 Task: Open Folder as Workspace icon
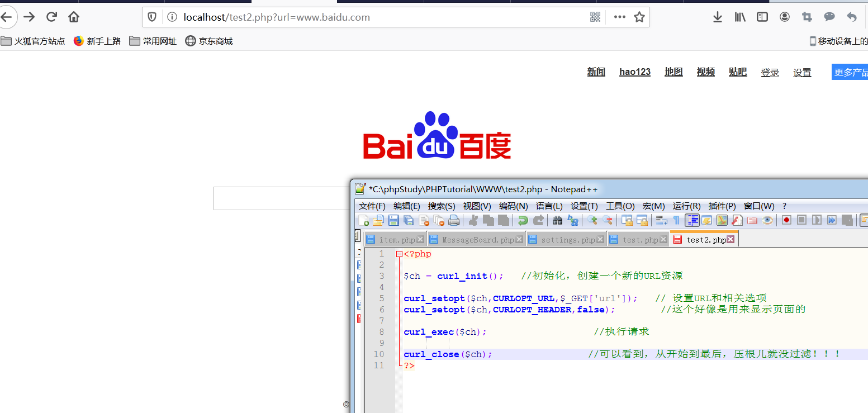[752, 220]
